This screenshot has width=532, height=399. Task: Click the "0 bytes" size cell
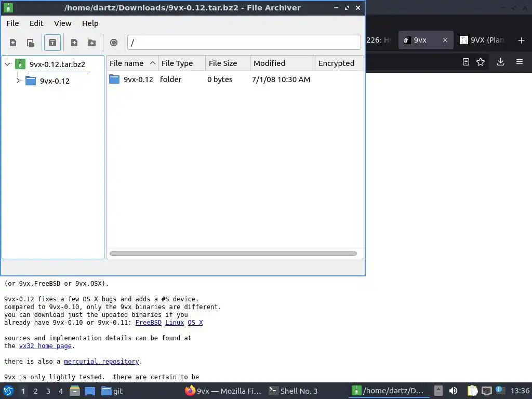220,79
